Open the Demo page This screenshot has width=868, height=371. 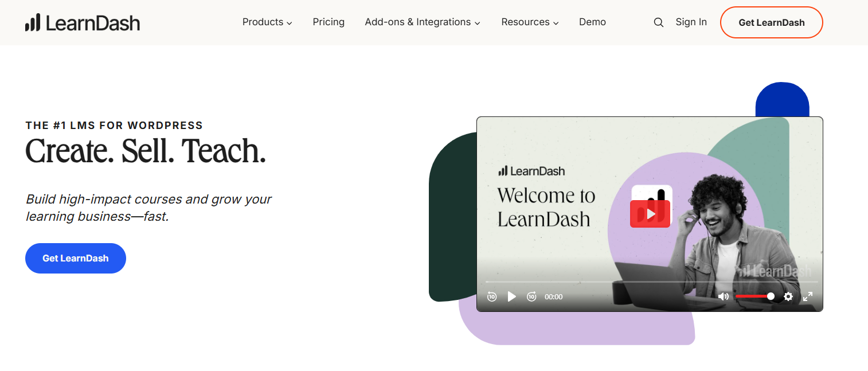592,22
